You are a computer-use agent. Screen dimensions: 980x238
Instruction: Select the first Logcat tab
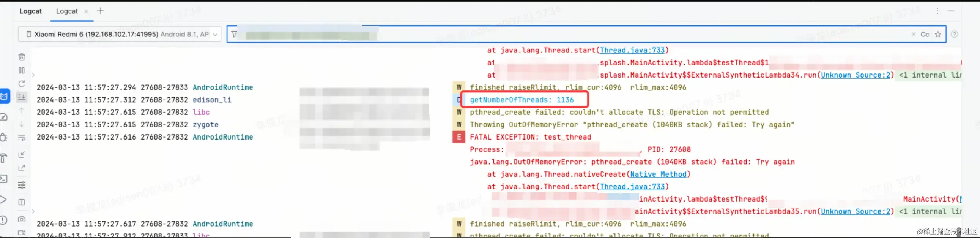[x=30, y=11]
